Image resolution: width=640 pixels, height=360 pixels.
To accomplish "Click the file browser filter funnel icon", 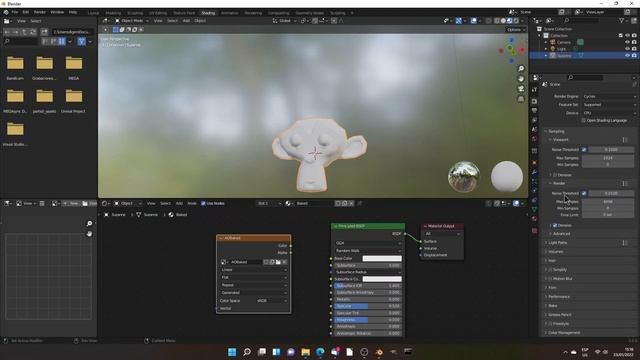I will coord(81,41).
